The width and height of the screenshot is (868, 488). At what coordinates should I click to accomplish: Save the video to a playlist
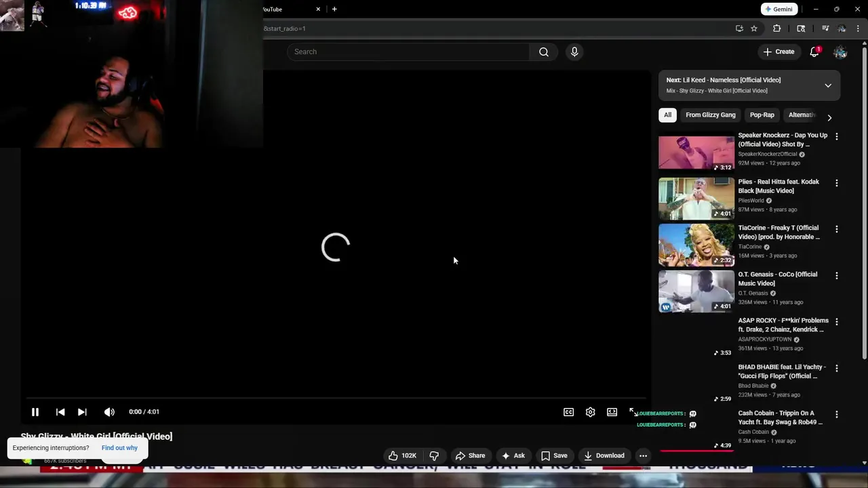(554, 455)
